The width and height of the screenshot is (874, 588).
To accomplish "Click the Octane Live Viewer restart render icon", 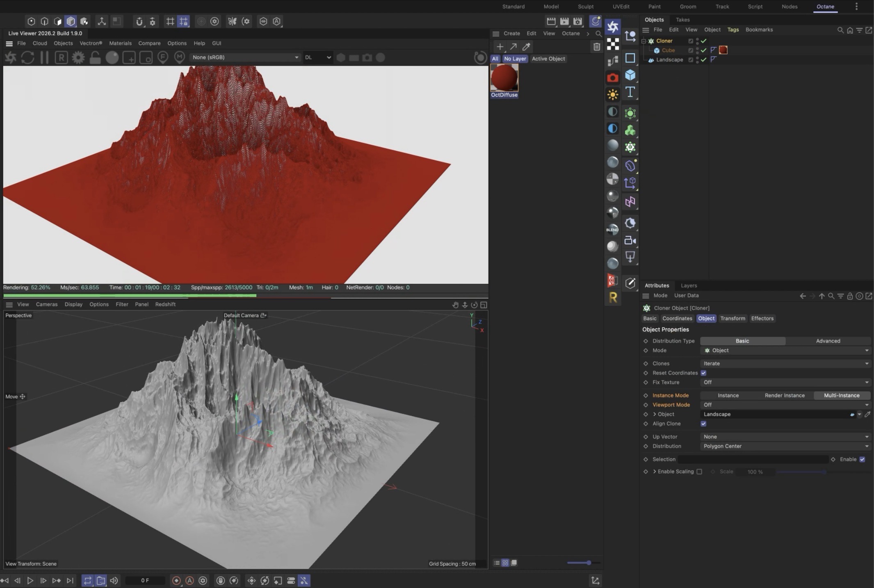I will (x=27, y=57).
